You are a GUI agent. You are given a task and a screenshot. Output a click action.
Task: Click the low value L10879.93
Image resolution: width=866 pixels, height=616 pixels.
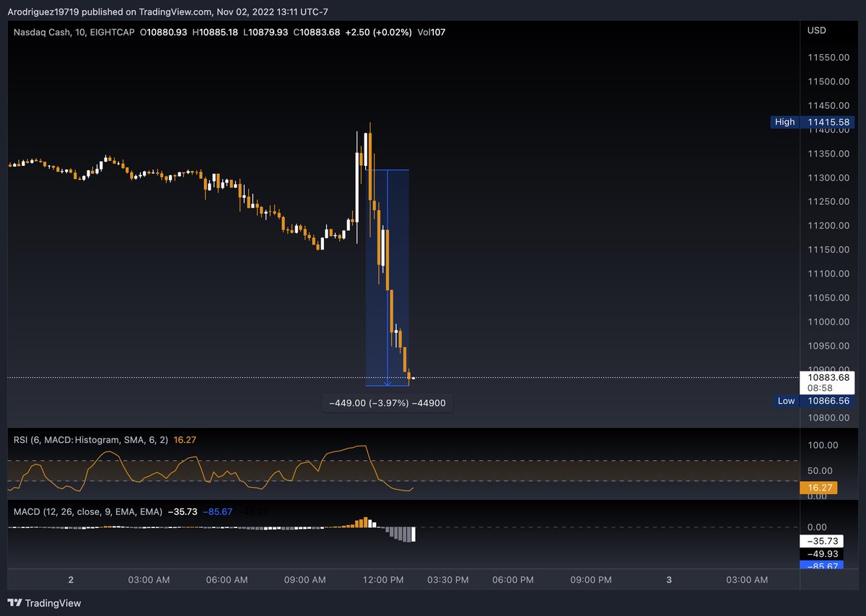coord(266,32)
